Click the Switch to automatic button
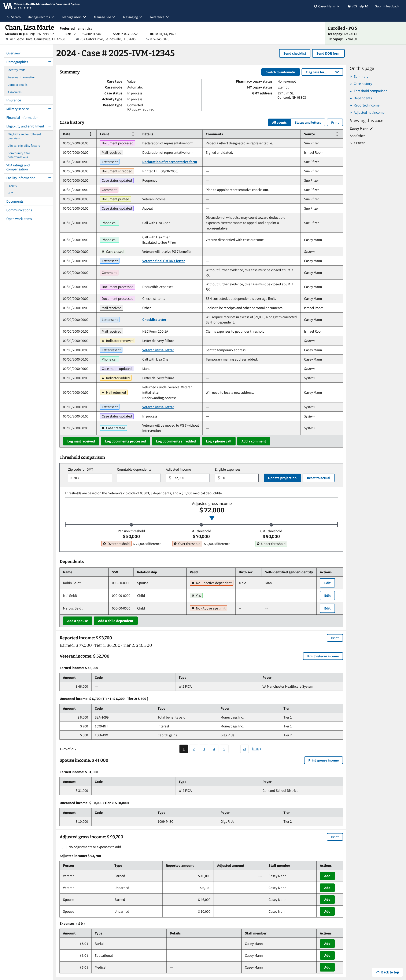The height and width of the screenshot is (980, 406). 280,72
